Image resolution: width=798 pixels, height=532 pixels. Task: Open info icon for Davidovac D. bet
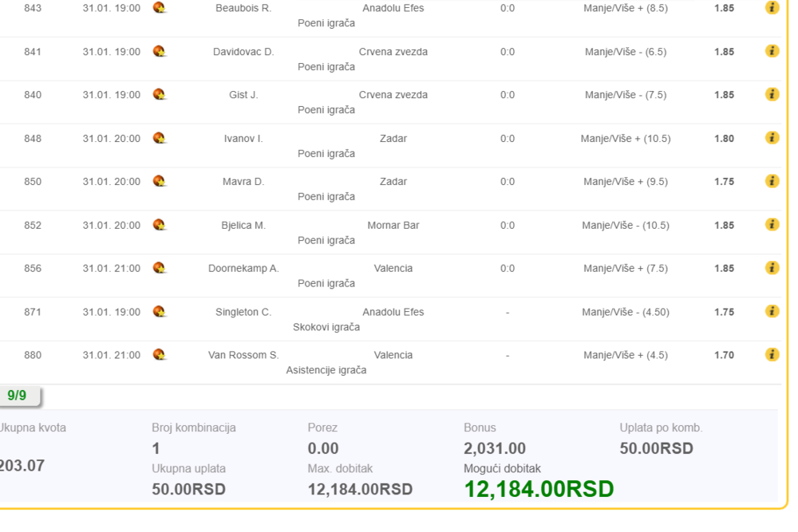[772, 51]
